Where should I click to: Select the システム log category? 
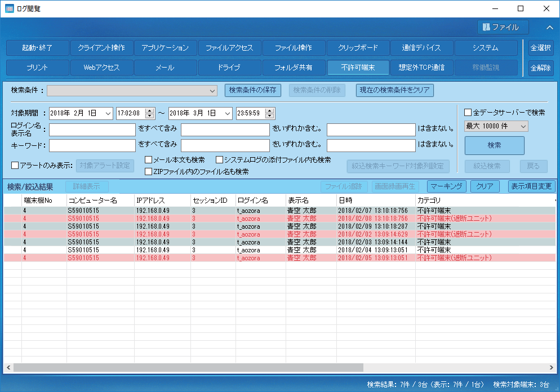tap(486, 48)
